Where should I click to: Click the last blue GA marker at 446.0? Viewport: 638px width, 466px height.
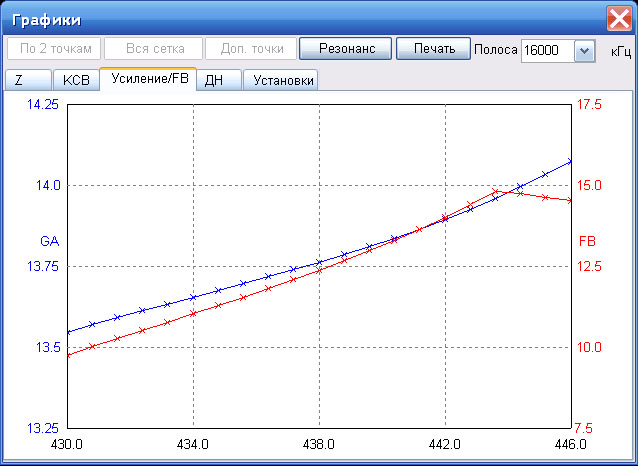pyautogui.click(x=570, y=162)
